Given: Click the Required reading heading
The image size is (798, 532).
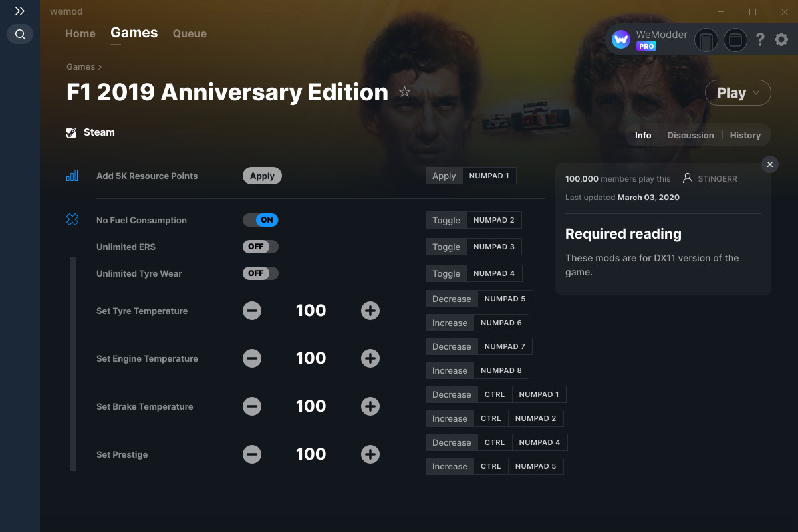Looking at the screenshot, I should click(x=623, y=234).
